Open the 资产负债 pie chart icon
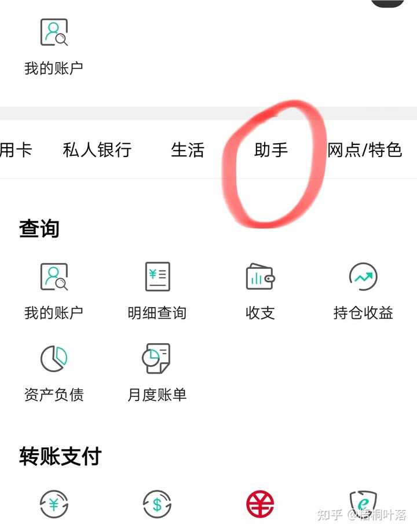The height and width of the screenshot is (532, 417). [54, 359]
